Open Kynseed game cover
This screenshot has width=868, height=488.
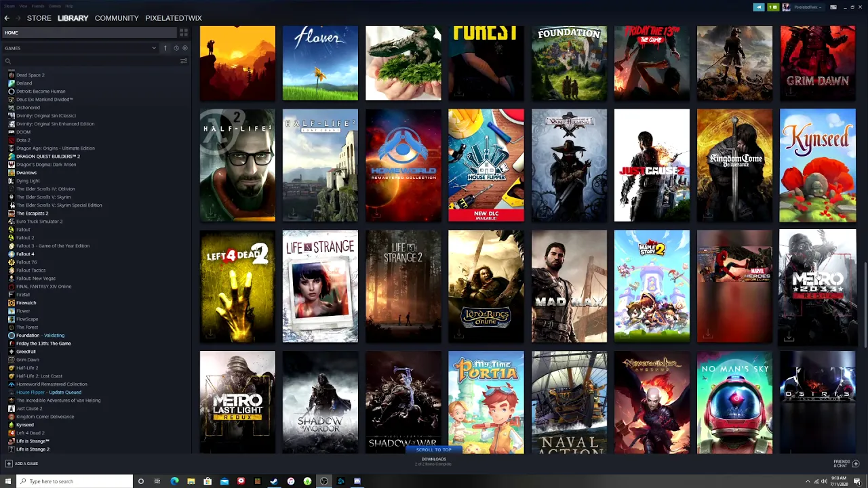pos(818,165)
